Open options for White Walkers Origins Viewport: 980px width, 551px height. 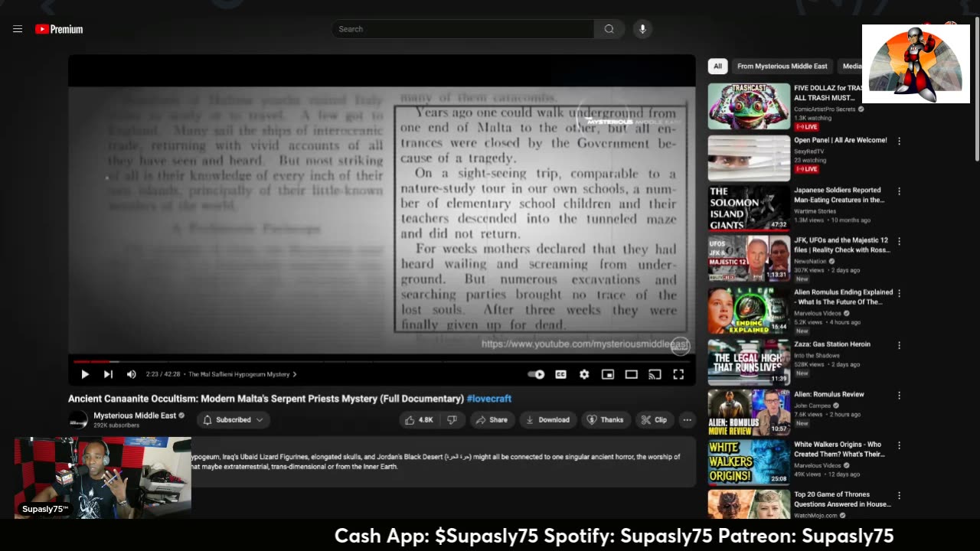(x=899, y=445)
